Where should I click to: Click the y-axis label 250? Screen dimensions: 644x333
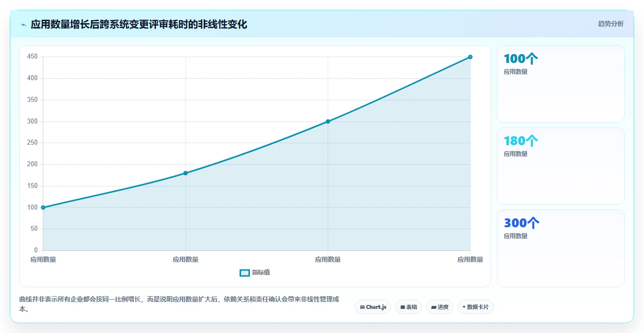coord(32,143)
